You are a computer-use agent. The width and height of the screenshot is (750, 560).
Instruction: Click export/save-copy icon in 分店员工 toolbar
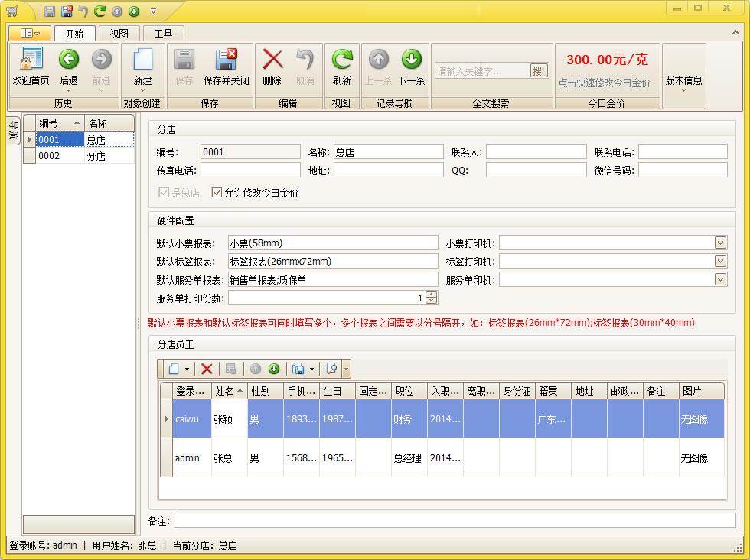(298, 369)
